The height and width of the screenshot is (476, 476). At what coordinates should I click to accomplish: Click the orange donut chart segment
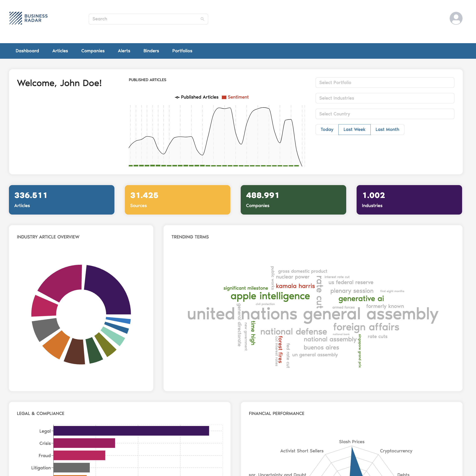pyautogui.click(x=56, y=345)
